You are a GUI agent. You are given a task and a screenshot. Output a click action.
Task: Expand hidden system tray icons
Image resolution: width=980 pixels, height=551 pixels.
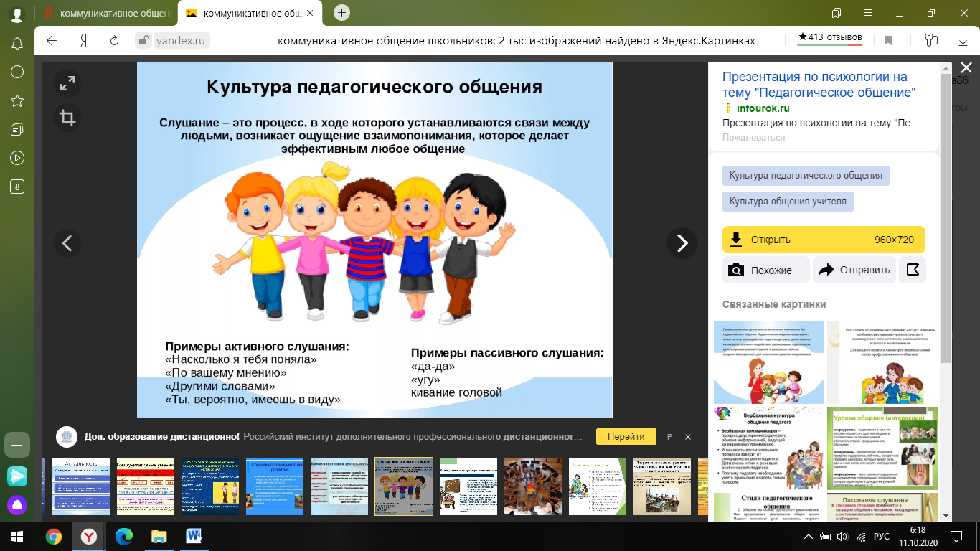pyautogui.click(x=809, y=537)
